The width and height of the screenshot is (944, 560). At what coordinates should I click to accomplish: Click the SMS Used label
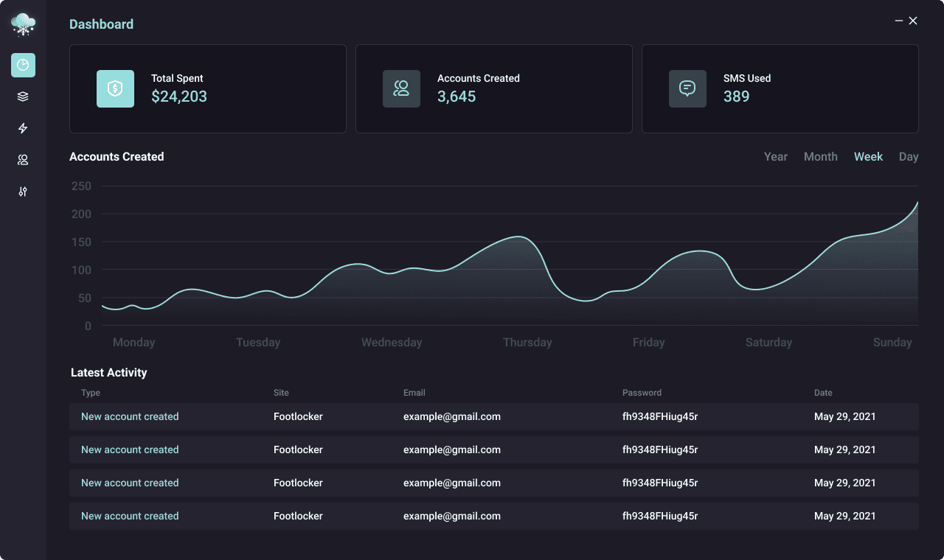point(747,78)
